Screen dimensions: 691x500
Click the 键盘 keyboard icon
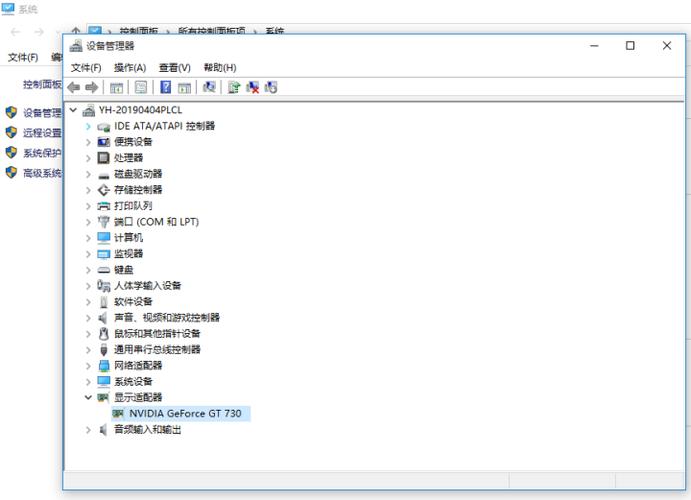104,270
